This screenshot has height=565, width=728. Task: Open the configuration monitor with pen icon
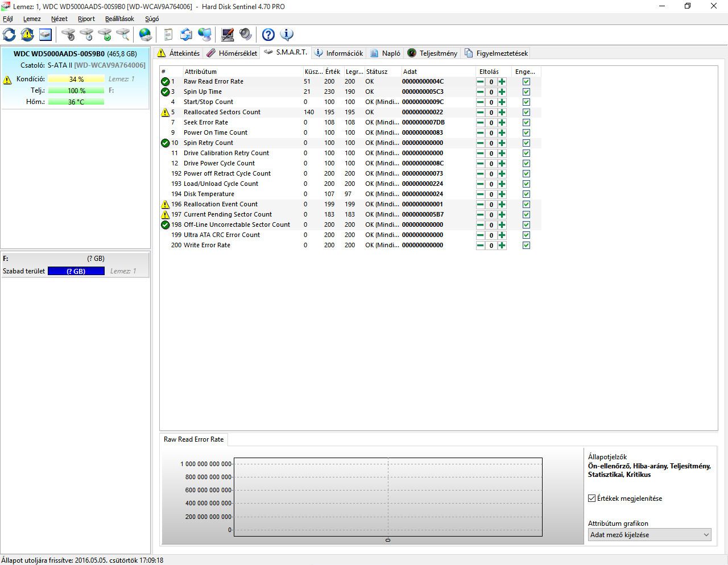227,35
